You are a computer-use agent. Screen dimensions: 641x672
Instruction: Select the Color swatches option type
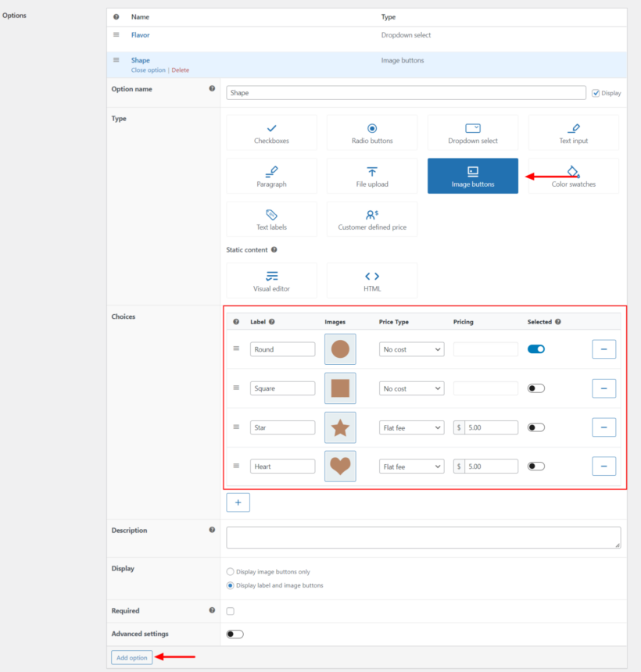click(x=572, y=175)
